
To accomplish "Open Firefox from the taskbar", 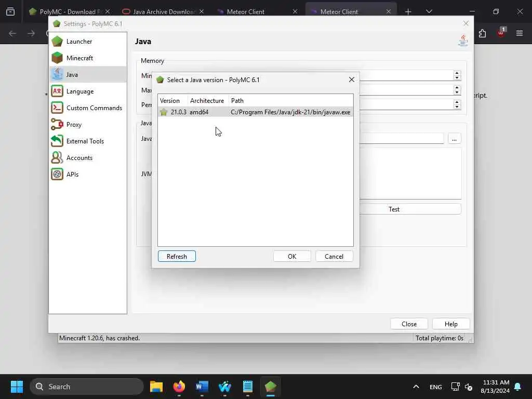I will pos(179,387).
